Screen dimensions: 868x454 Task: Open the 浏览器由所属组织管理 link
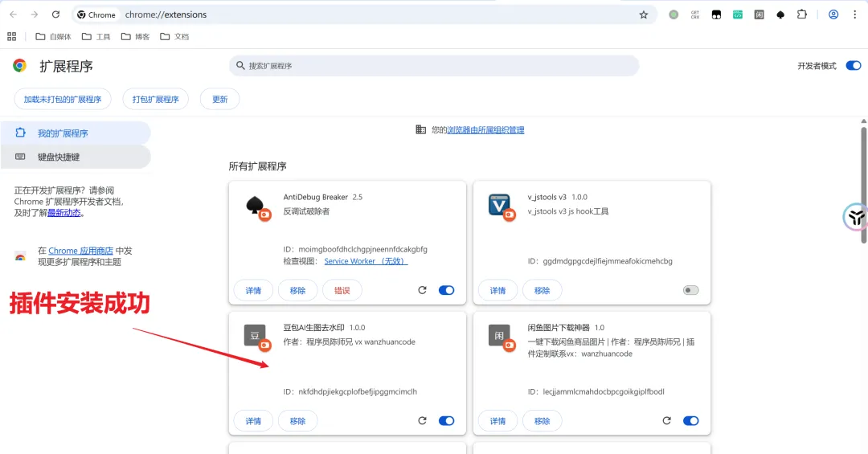(485, 129)
